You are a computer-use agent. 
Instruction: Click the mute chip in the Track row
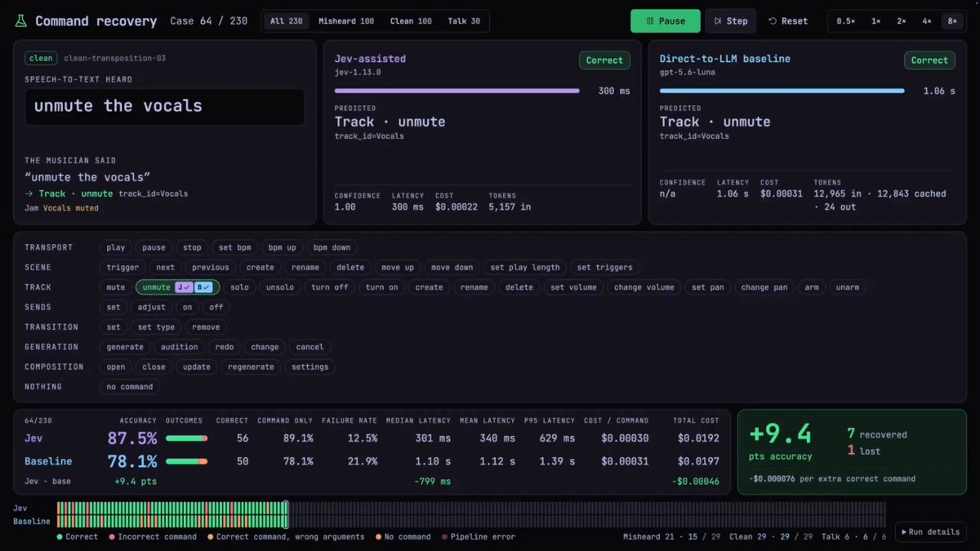[116, 287]
